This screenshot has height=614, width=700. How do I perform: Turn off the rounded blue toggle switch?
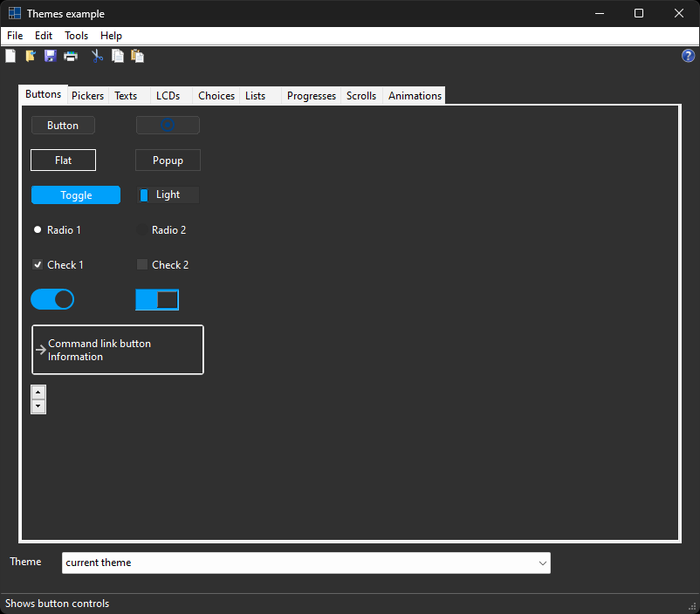coord(52,300)
